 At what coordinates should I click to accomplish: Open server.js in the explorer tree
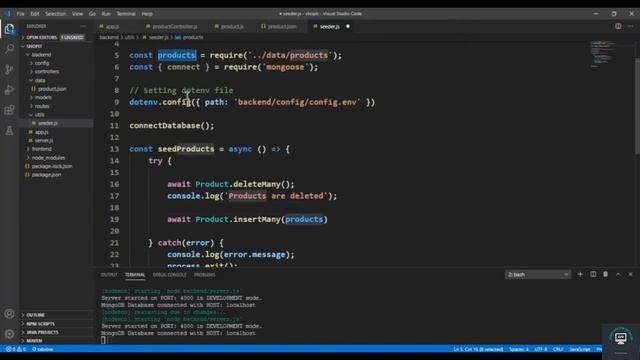(x=44, y=140)
